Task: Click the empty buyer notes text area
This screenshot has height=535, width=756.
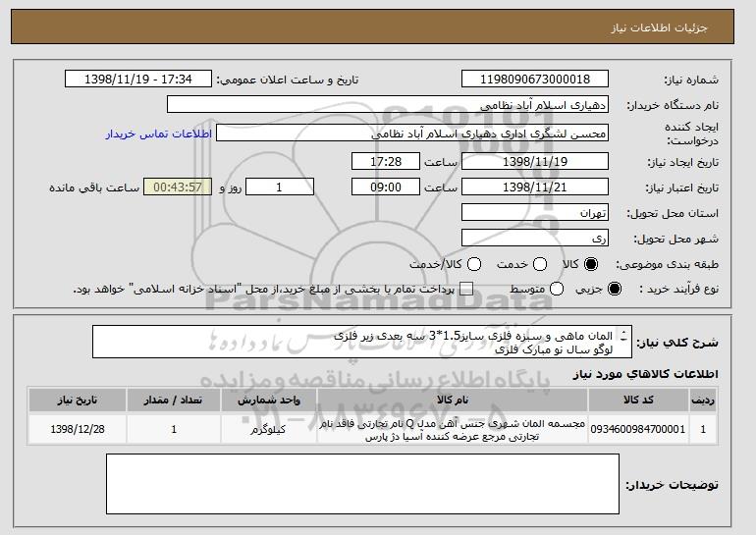Action: 362,484
